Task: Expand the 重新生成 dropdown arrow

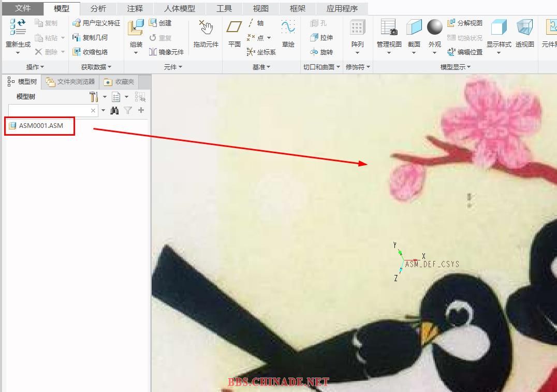Action: pos(18,53)
